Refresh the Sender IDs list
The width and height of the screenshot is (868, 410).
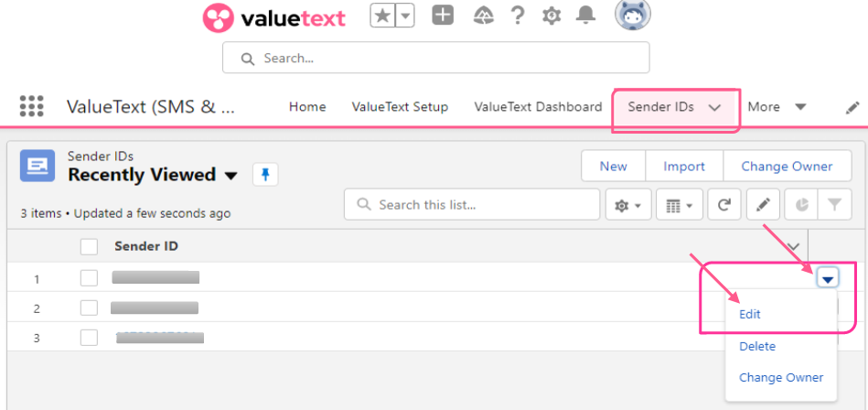pyautogui.click(x=723, y=206)
